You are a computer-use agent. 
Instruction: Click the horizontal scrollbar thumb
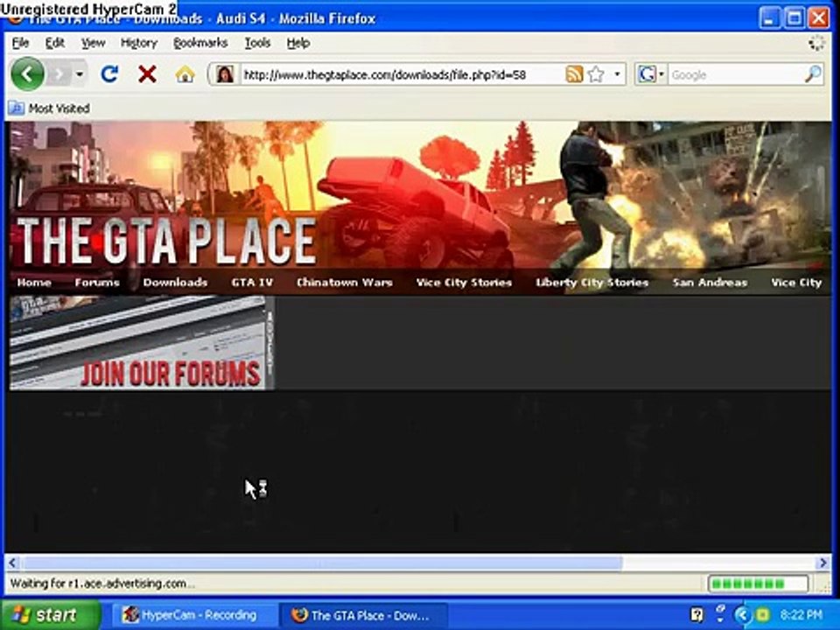coord(323,563)
